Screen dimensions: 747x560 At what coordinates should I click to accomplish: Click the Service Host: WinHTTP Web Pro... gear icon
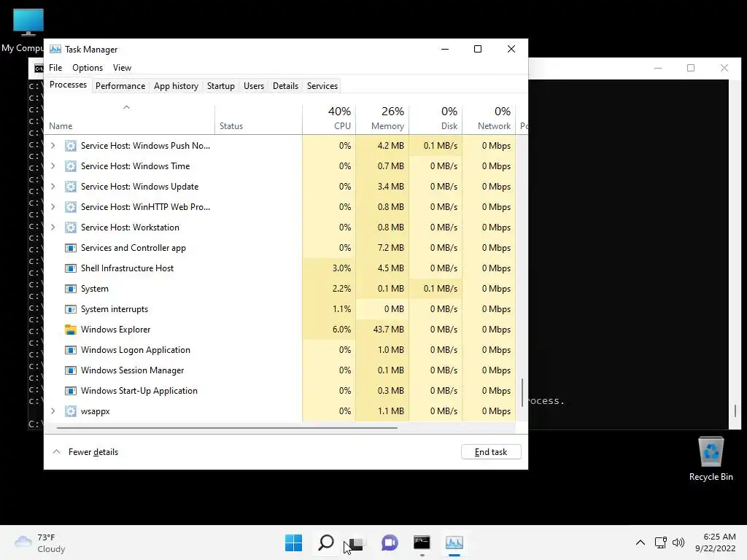pos(71,207)
